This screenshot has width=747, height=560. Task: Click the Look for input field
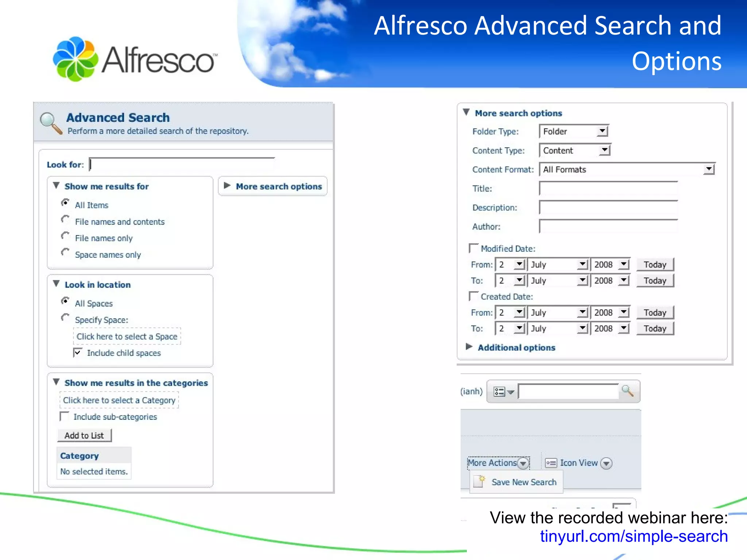coord(182,164)
